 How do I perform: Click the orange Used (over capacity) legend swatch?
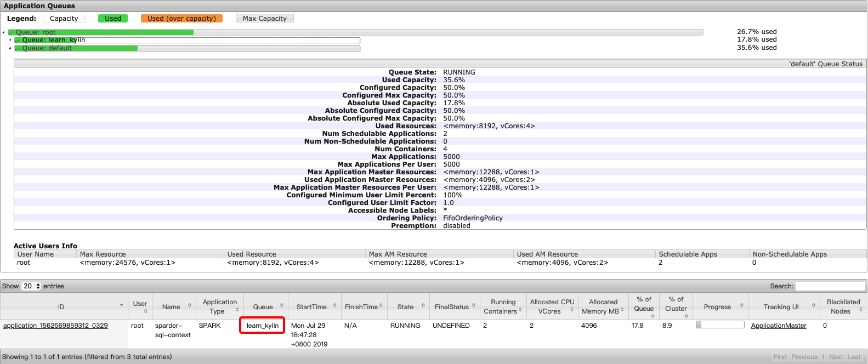tap(181, 19)
